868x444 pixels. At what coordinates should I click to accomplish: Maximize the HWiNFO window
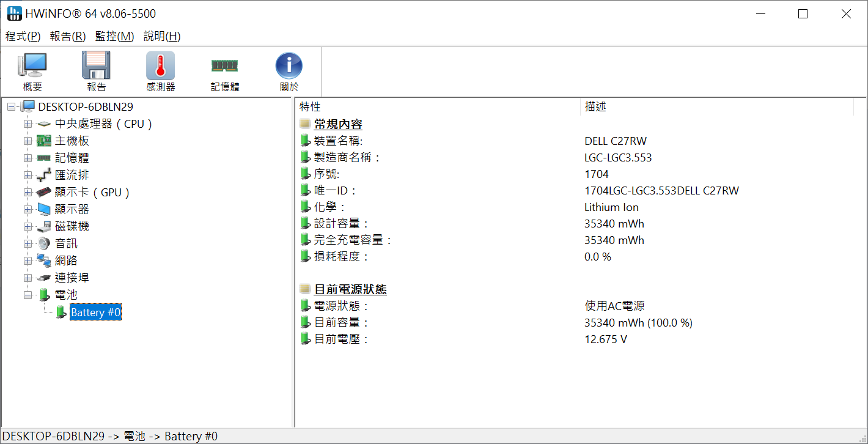tap(803, 13)
